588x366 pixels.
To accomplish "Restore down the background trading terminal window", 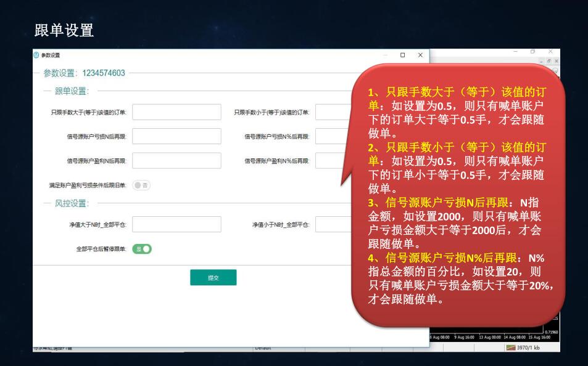I will 534,52.
